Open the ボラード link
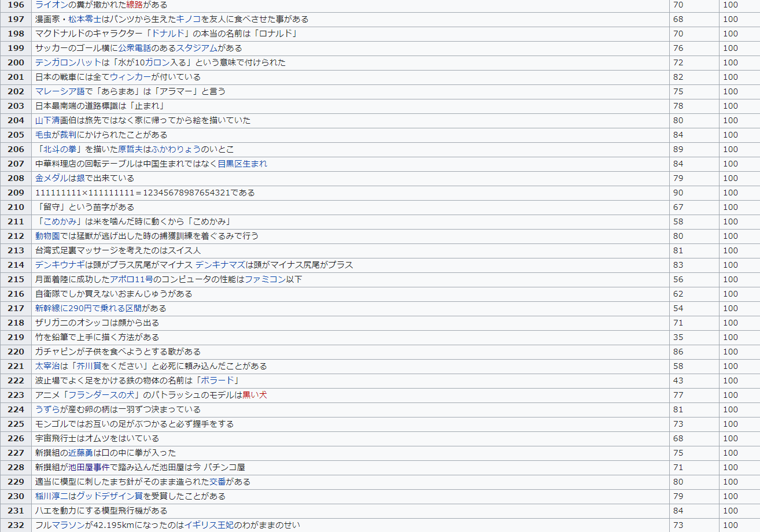760x532 pixels. 217,380
